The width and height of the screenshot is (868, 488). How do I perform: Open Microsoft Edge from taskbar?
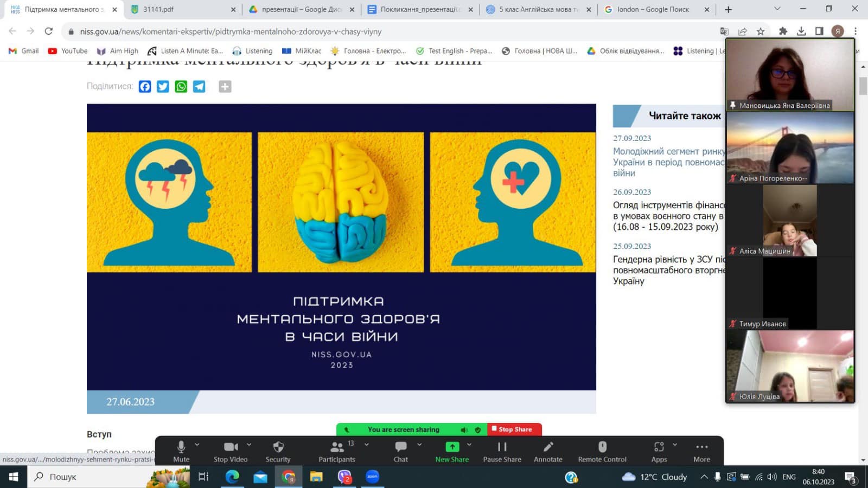pyautogui.click(x=232, y=477)
